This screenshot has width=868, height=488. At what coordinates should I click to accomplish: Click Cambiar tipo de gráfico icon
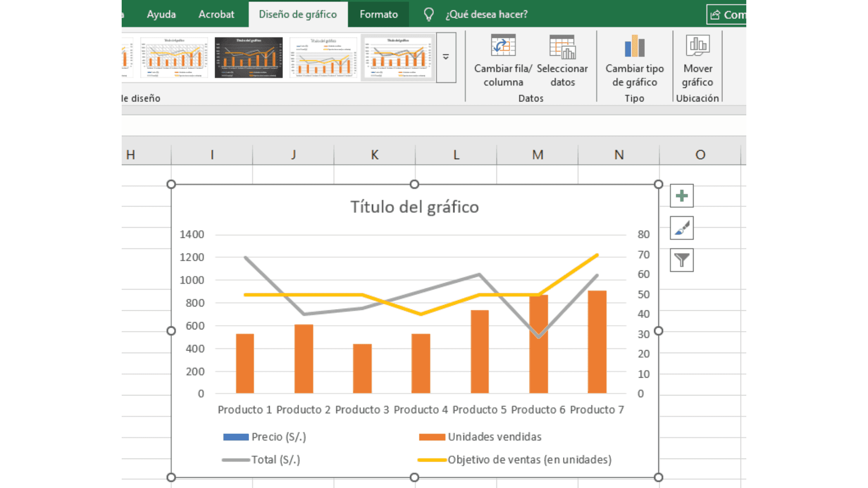click(x=634, y=46)
